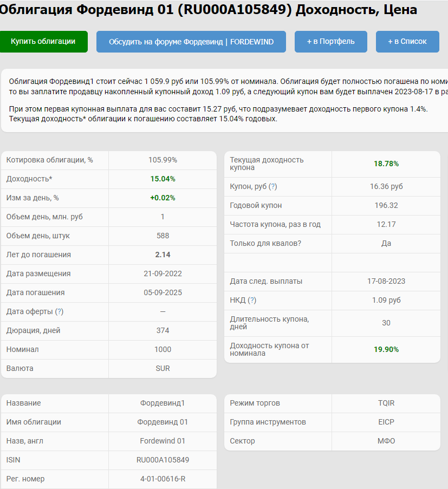Add the bond via '+ в Портфель'
The width and height of the screenshot is (448, 489).
[x=330, y=42]
